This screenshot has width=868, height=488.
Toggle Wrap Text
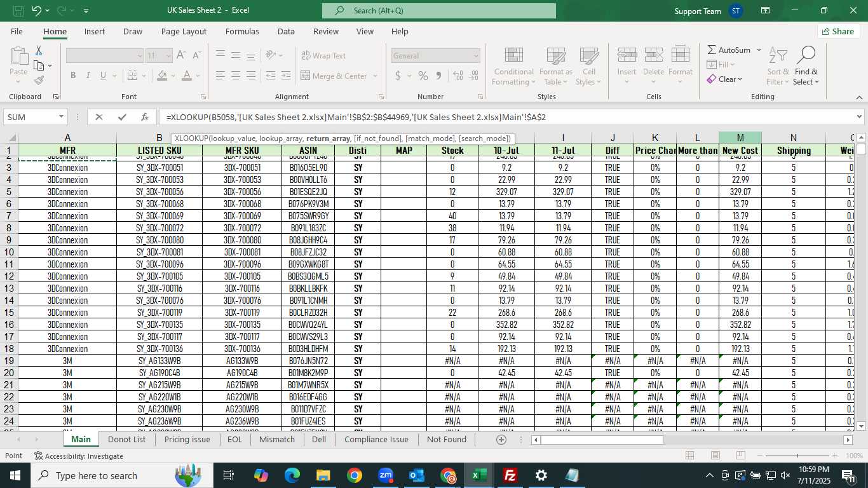[x=324, y=55]
